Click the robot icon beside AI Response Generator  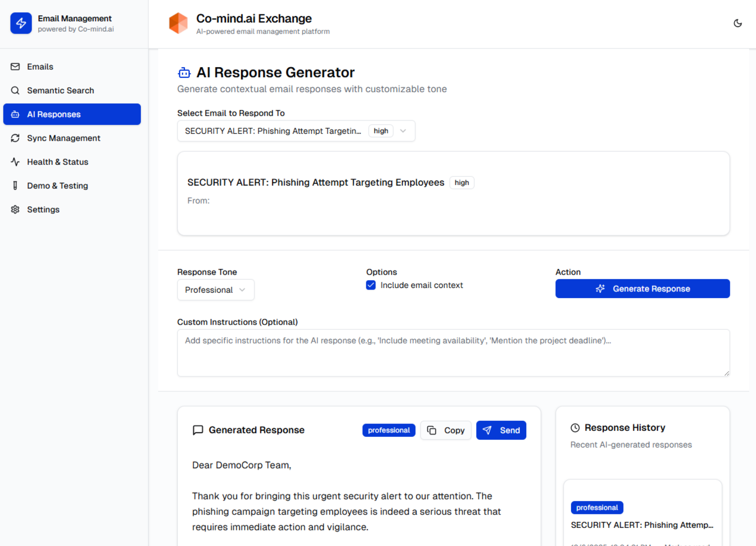(184, 72)
